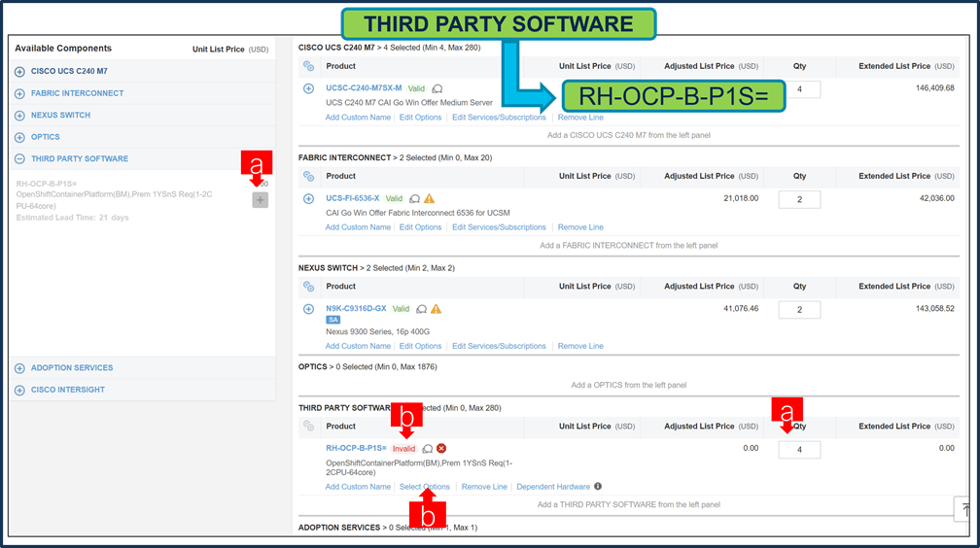
Task: Click Remove Line for RH-OCP-B-P1S=
Action: click(x=484, y=487)
